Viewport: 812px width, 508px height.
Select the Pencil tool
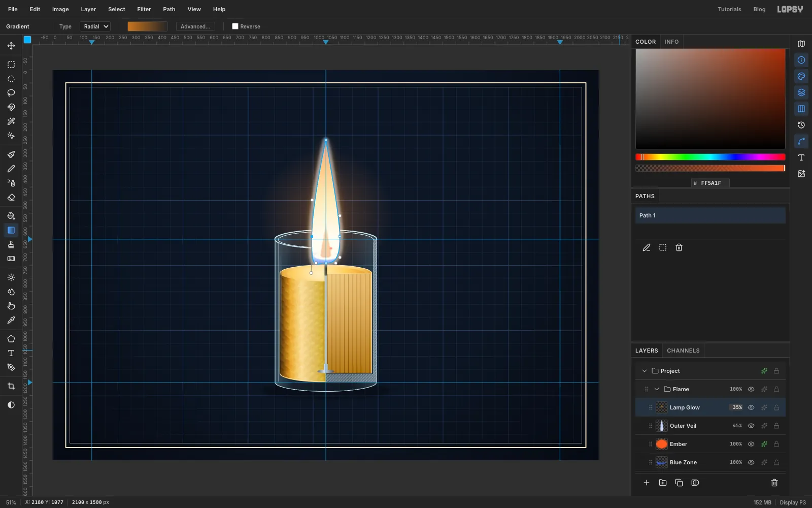coord(11,169)
